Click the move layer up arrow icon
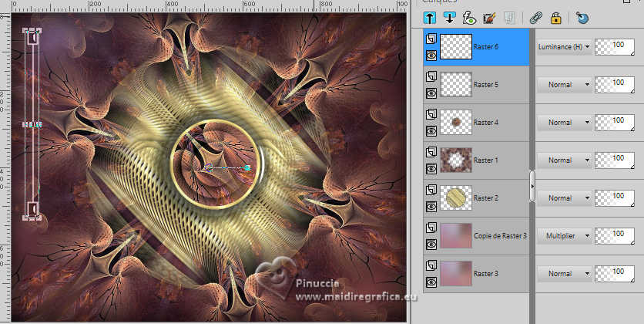Screen dimensions: 644x324 pyautogui.click(x=430, y=18)
